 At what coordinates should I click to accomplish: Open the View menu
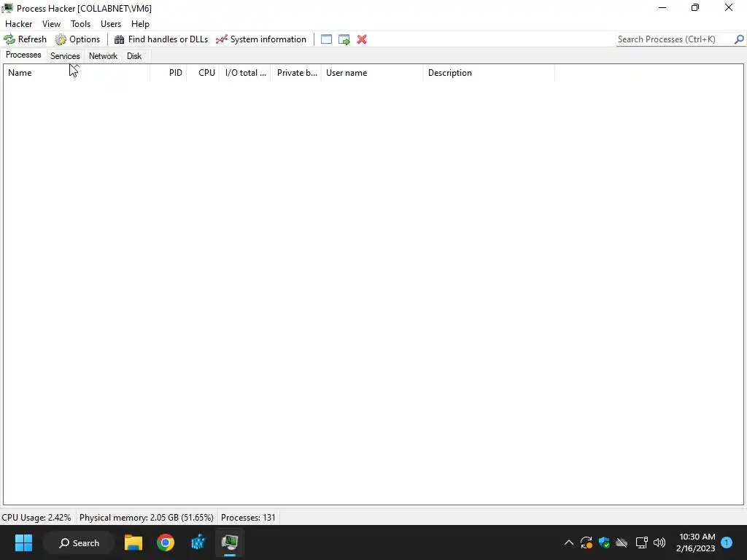[x=52, y=24]
